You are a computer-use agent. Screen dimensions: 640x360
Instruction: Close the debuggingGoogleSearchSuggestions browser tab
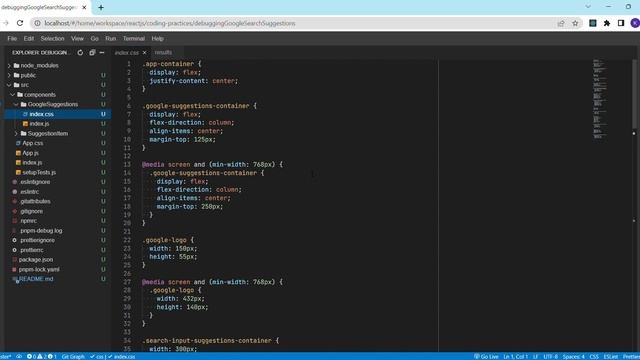84,7
